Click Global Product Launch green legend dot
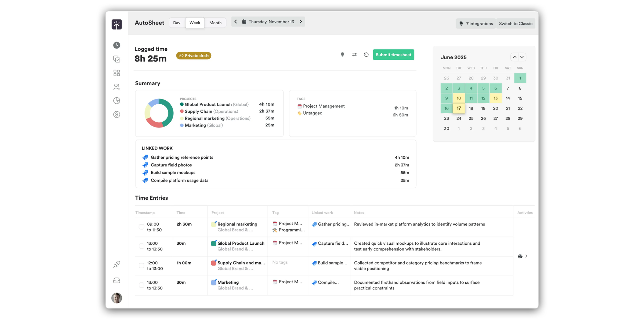644x322 pixels. pyautogui.click(x=182, y=104)
